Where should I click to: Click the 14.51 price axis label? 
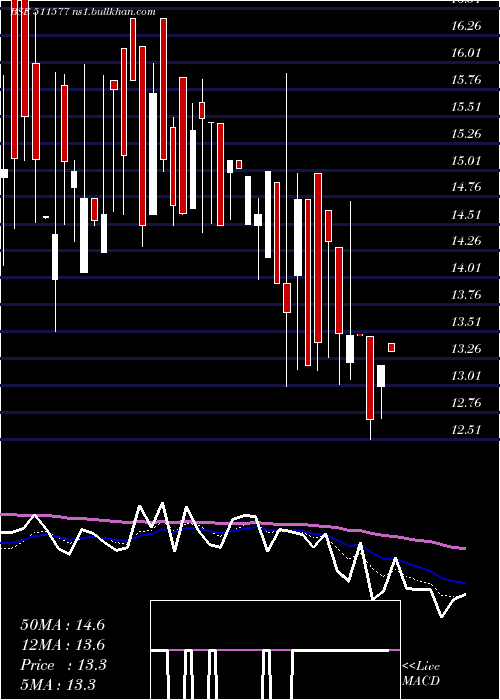(x=466, y=214)
